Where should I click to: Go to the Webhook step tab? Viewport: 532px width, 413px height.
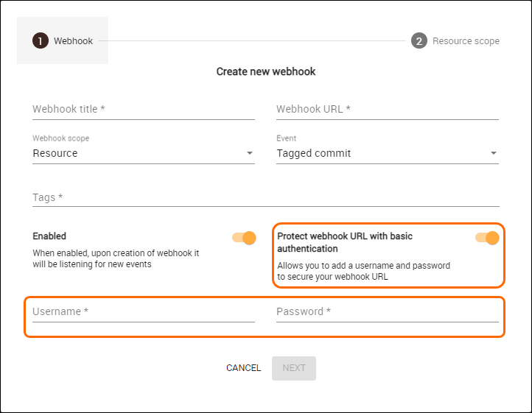73,41
